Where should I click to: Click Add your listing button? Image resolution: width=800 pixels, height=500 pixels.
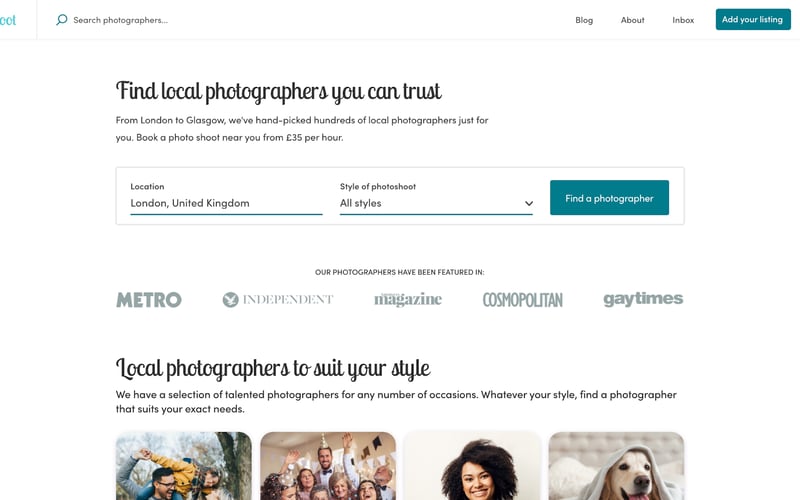point(753,19)
